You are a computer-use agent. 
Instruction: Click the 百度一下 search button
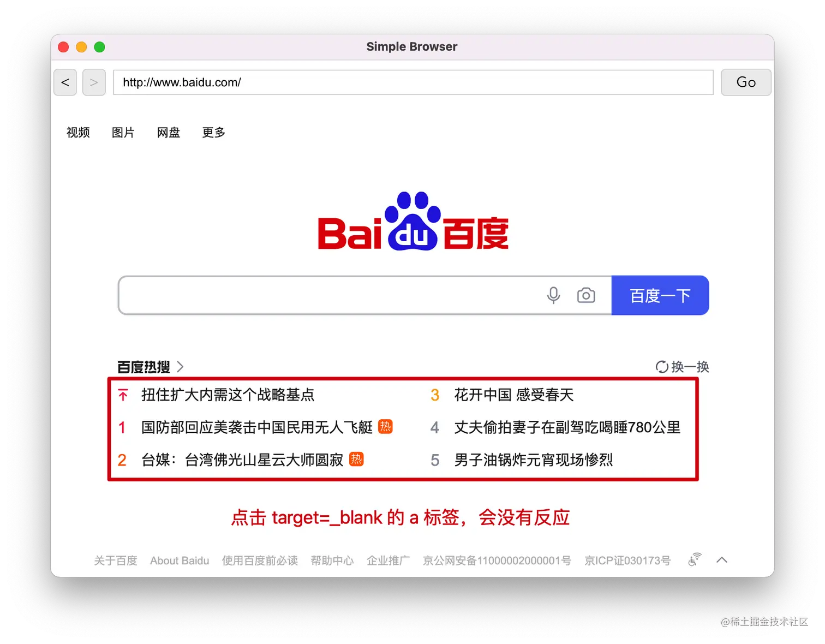coord(660,295)
